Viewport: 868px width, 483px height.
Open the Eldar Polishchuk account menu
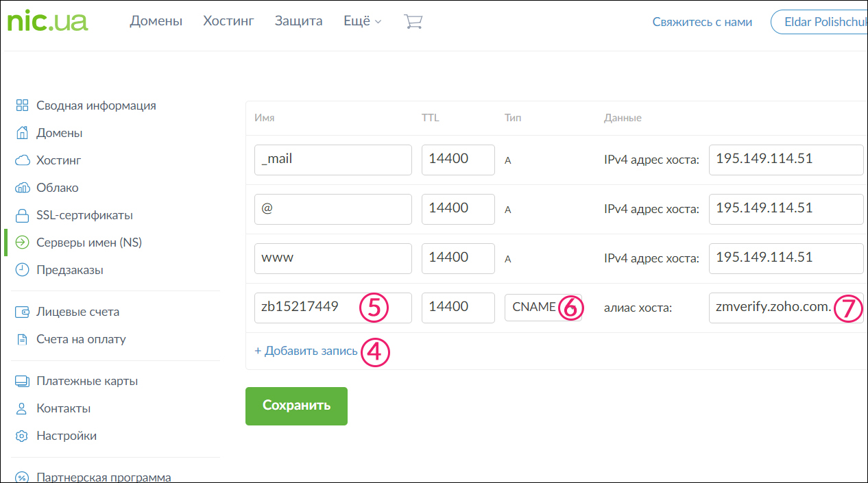coord(819,22)
